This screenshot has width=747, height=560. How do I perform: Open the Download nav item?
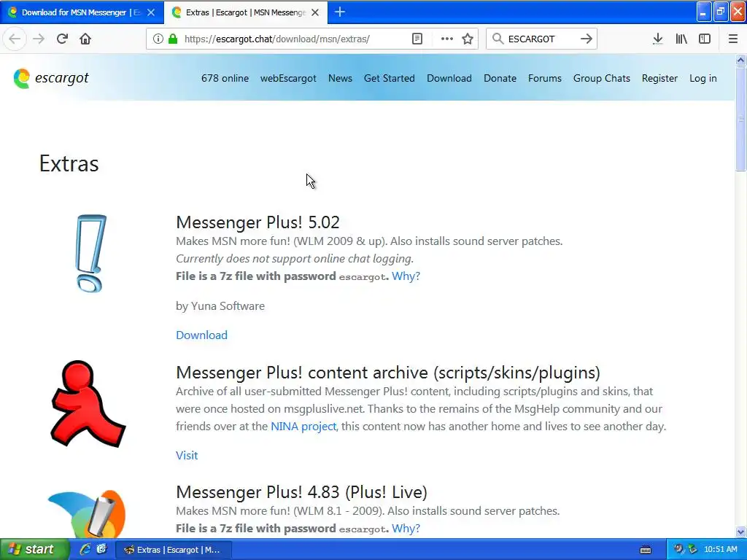pyautogui.click(x=449, y=78)
